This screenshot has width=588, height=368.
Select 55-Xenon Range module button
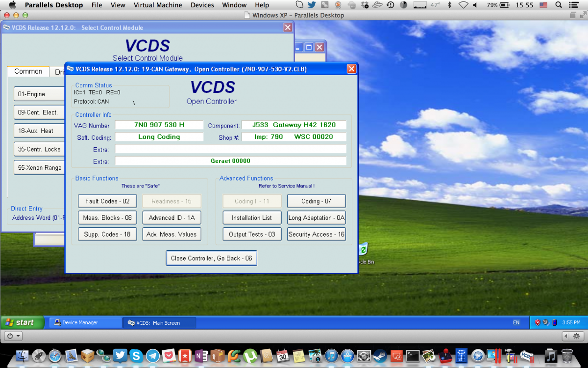coord(39,168)
